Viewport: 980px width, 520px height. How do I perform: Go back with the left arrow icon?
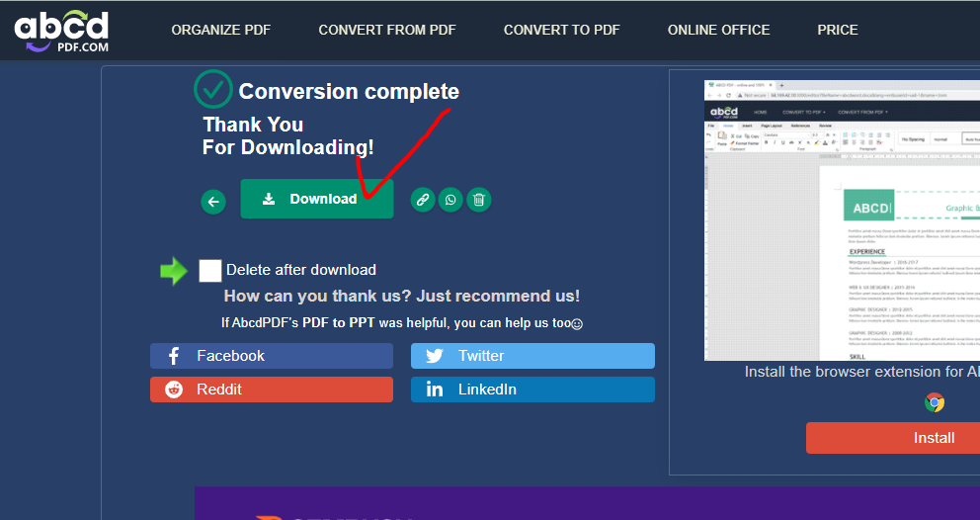(x=213, y=202)
